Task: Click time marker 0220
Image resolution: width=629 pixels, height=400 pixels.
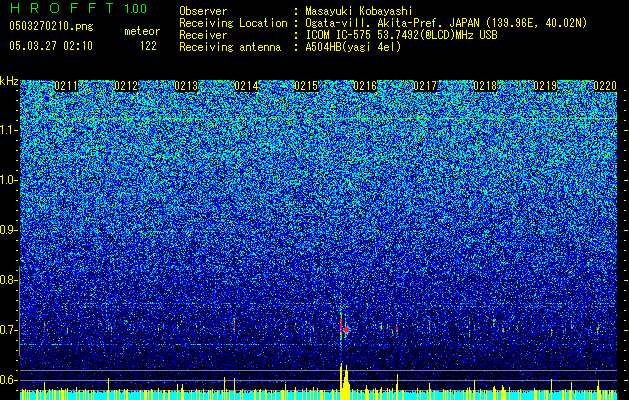Action: click(605, 86)
